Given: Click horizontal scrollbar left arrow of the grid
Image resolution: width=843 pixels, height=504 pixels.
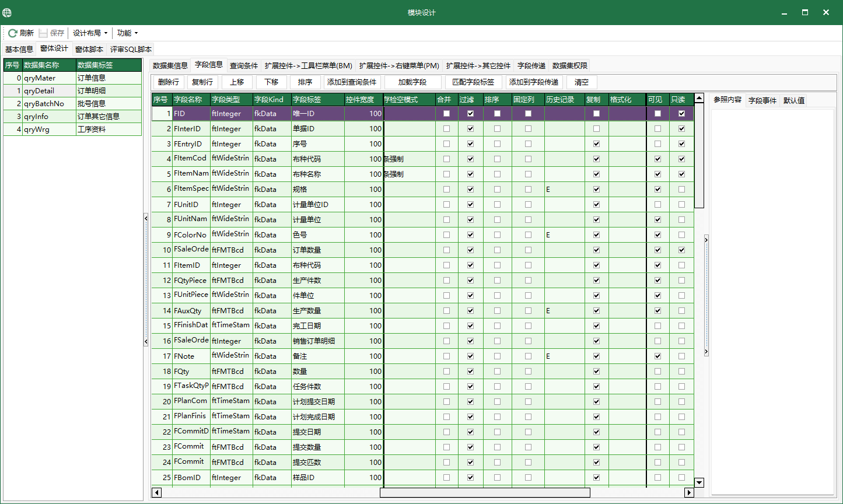Looking at the screenshot, I should tap(156, 493).
